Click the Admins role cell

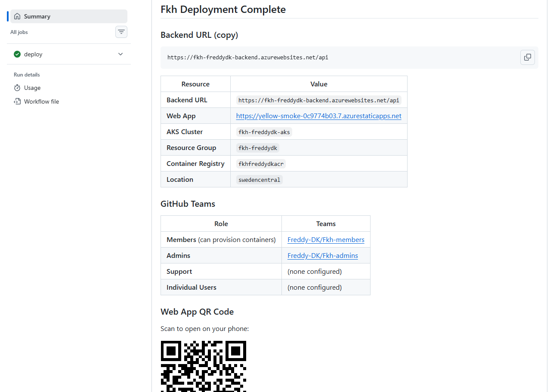pyautogui.click(x=221, y=256)
